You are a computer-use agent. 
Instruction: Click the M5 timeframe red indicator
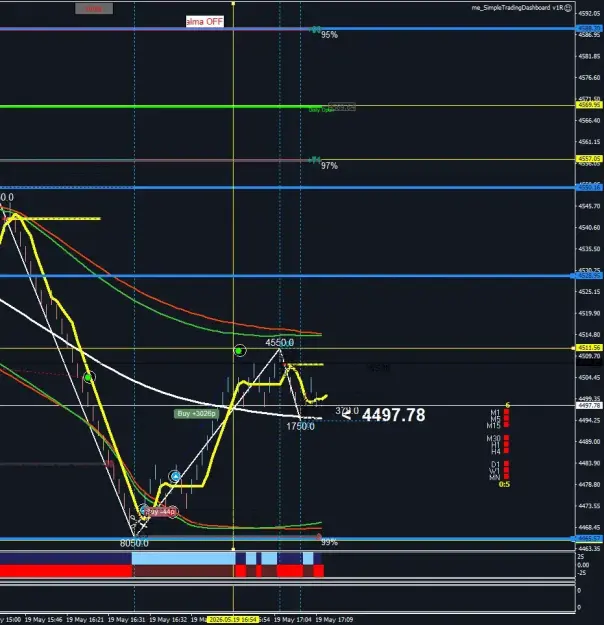click(506, 419)
